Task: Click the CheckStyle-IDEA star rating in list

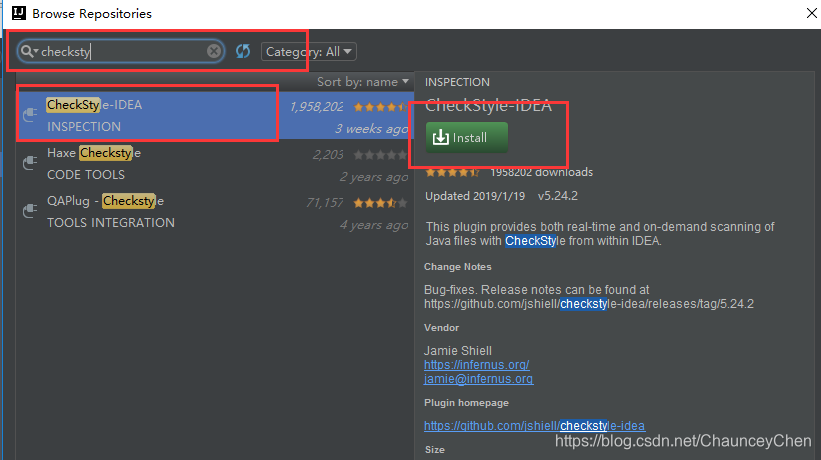Action: [381, 107]
